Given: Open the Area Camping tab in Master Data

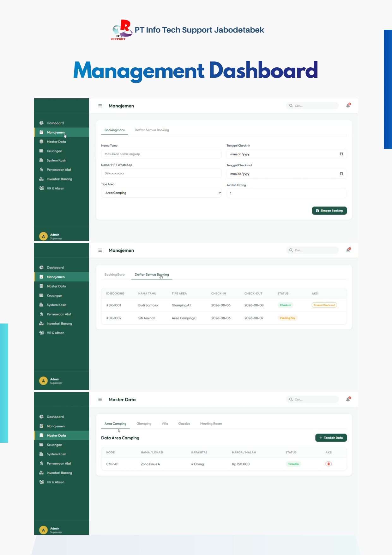Looking at the screenshot, I should [x=115, y=424].
